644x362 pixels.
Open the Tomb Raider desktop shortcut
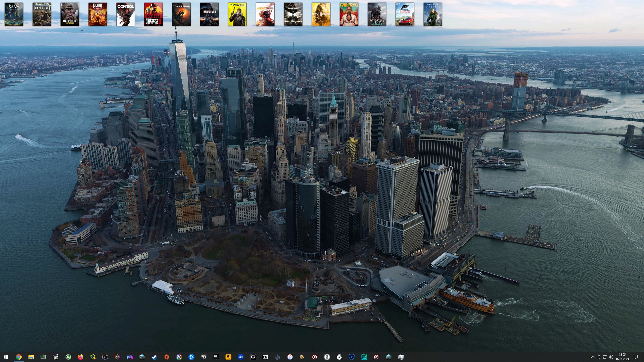click(x=181, y=14)
